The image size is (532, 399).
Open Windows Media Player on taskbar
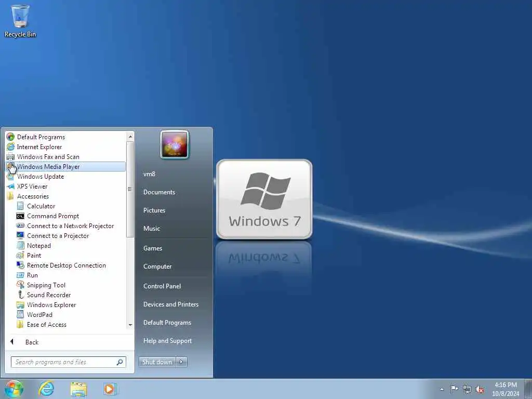[110, 389]
